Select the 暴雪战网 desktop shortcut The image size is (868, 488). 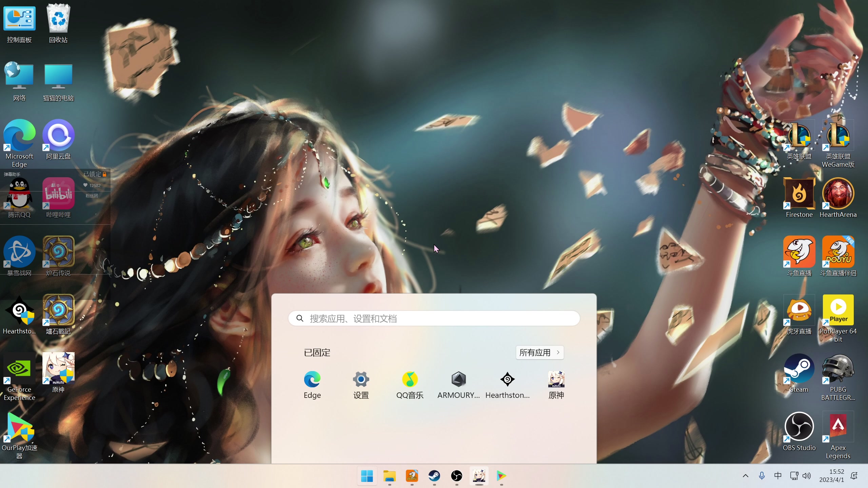click(x=19, y=257)
